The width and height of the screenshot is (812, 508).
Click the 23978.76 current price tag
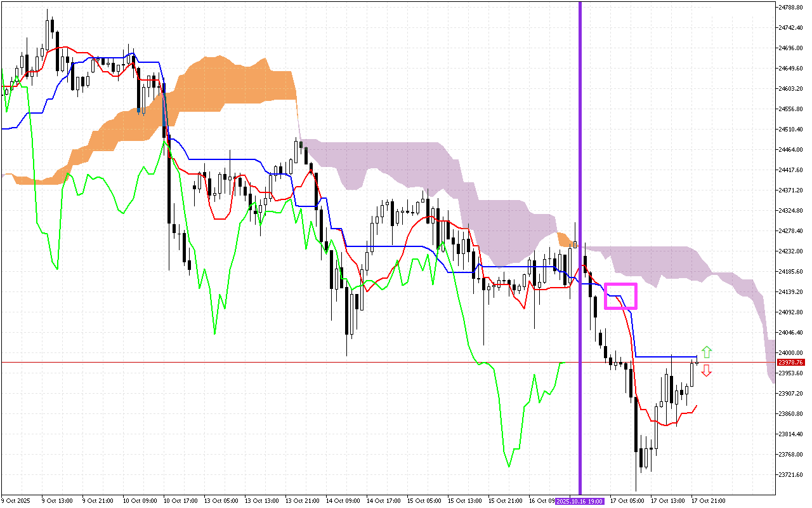click(792, 362)
